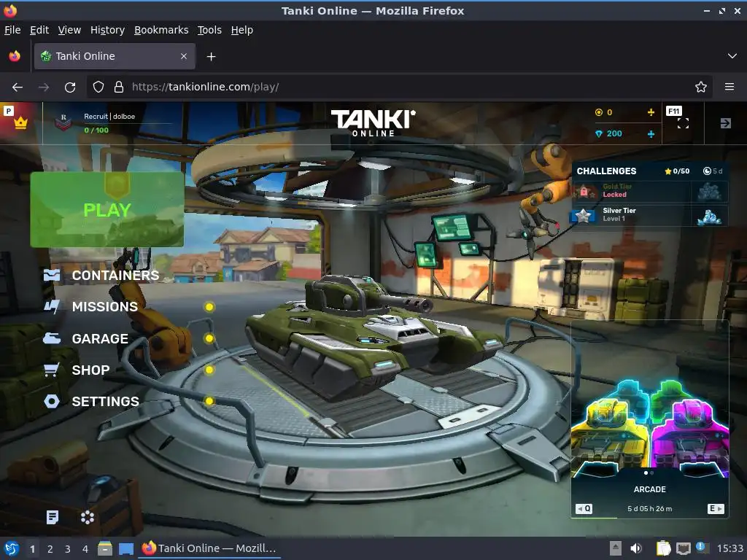Open SHOP from the side menu
Viewport: 747px width, 560px height.
coord(91,370)
